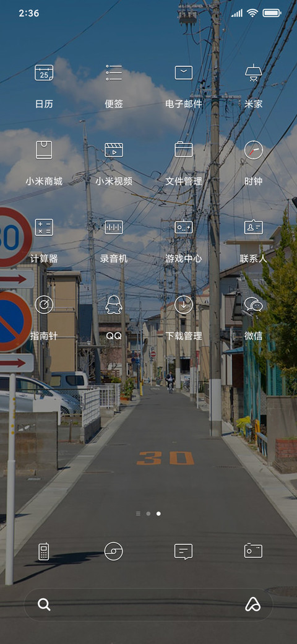This screenshot has height=644, width=297.
Task: Open File Manager (文件管理)
Action: (184, 149)
